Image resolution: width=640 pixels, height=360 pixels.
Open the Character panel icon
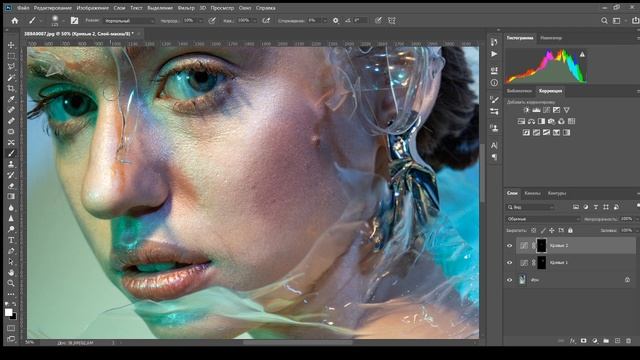(494, 145)
